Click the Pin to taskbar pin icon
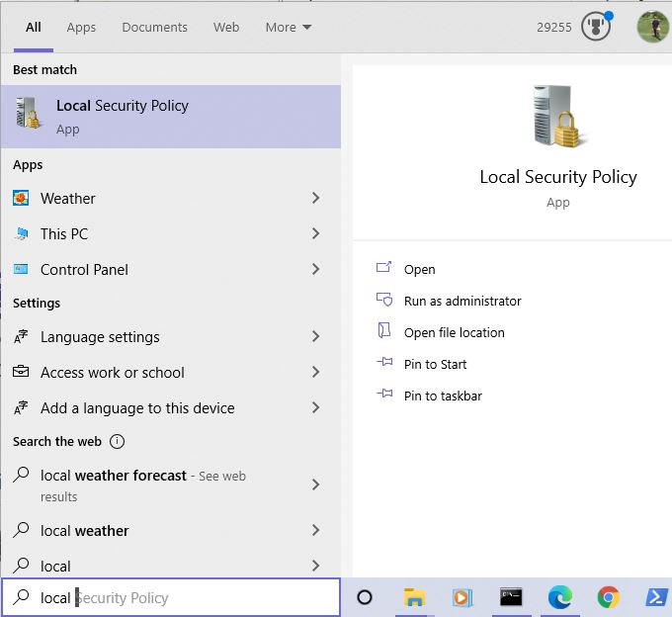The height and width of the screenshot is (617, 672). pyautogui.click(x=384, y=394)
